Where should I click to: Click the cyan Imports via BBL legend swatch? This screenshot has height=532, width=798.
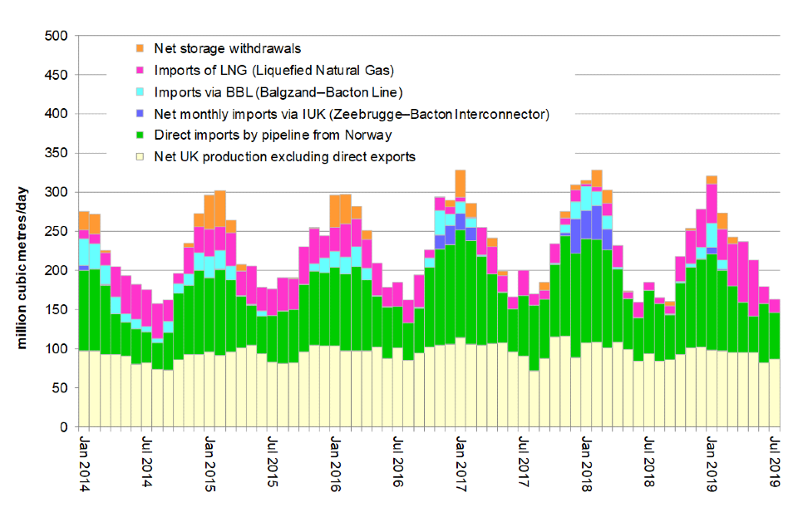[x=140, y=91]
